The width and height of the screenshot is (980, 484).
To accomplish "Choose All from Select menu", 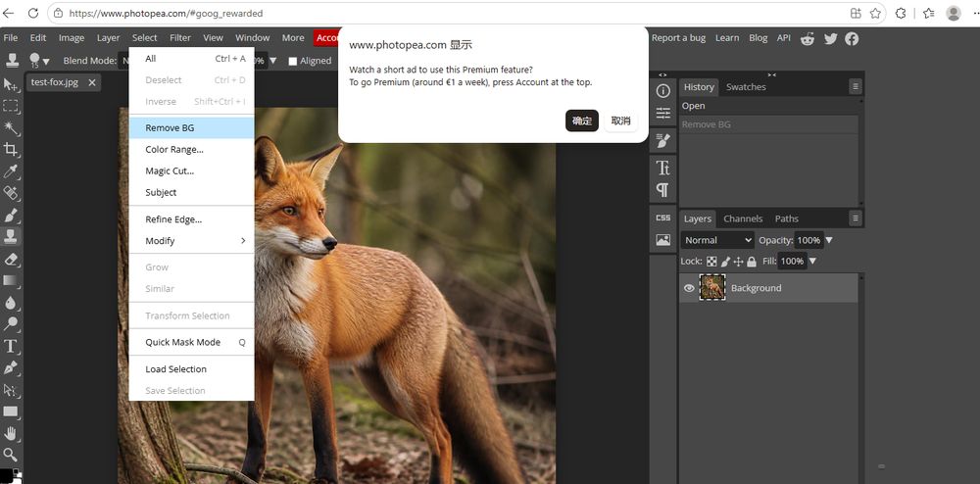I will click(x=192, y=59).
